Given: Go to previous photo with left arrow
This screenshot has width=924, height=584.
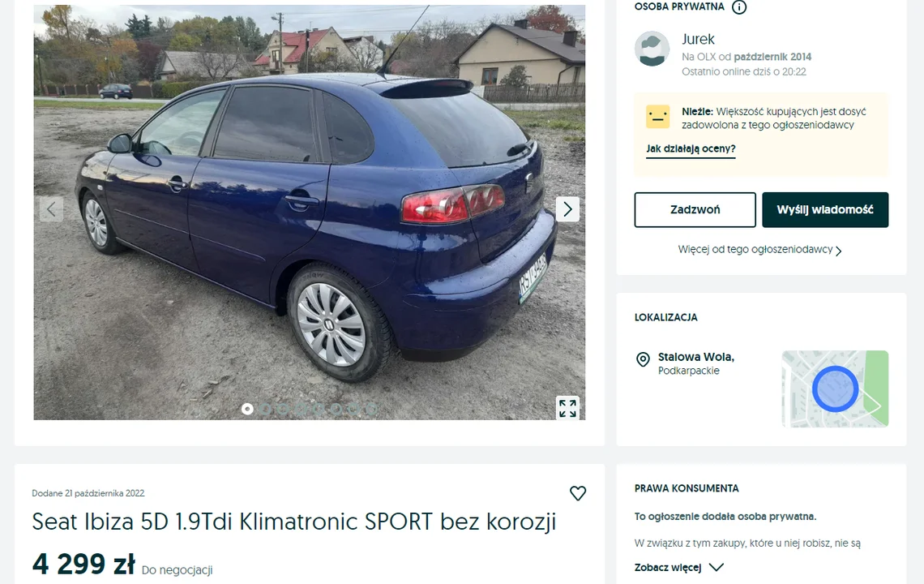Looking at the screenshot, I should (x=51, y=208).
